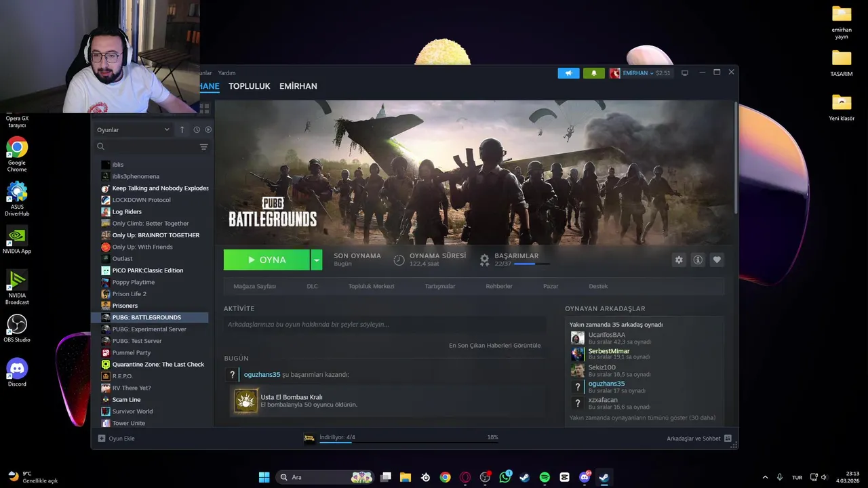Viewport: 868px width, 488px height.
Task: Open SerbestMimar friend entry
Action: pos(609,354)
